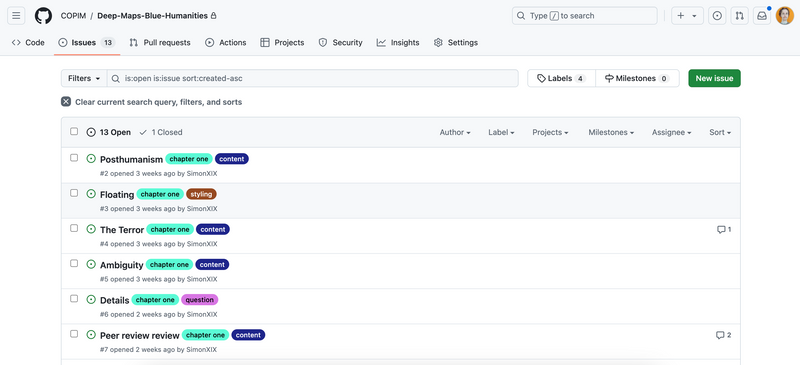
Task: Open the Posthumanism issue
Action: (x=131, y=160)
